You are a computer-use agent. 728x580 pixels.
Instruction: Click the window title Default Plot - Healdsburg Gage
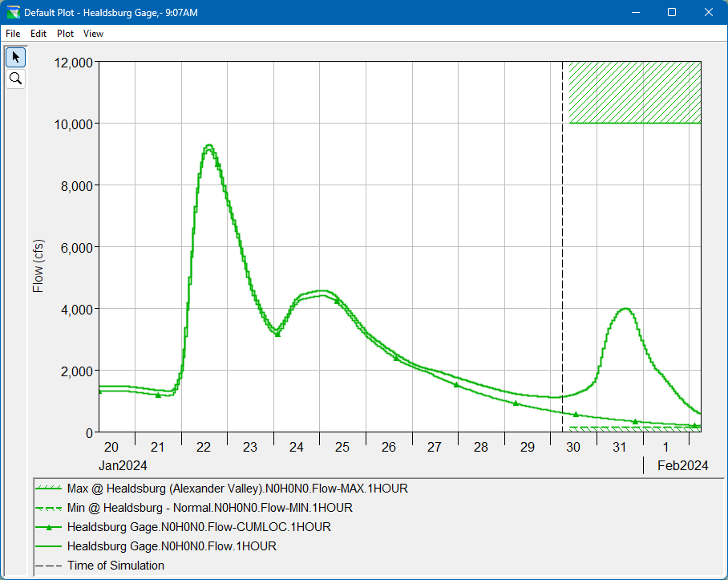(x=111, y=13)
